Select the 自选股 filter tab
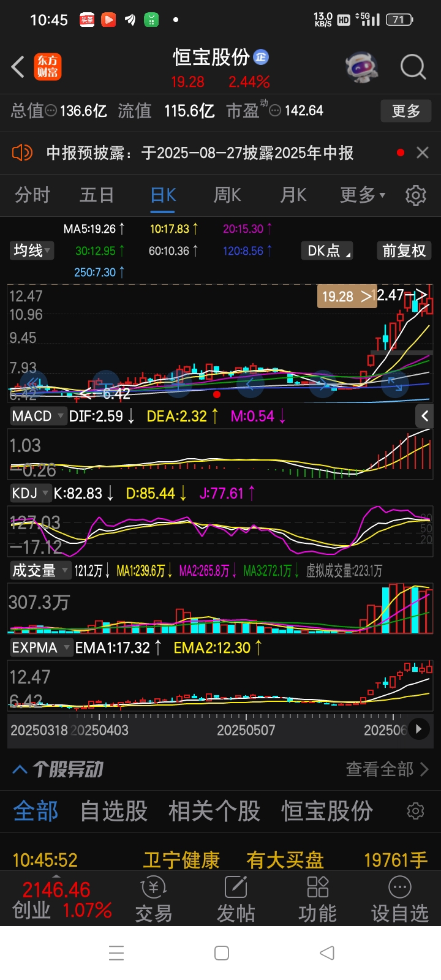Viewport: 441px width, 980px height. click(x=114, y=811)
